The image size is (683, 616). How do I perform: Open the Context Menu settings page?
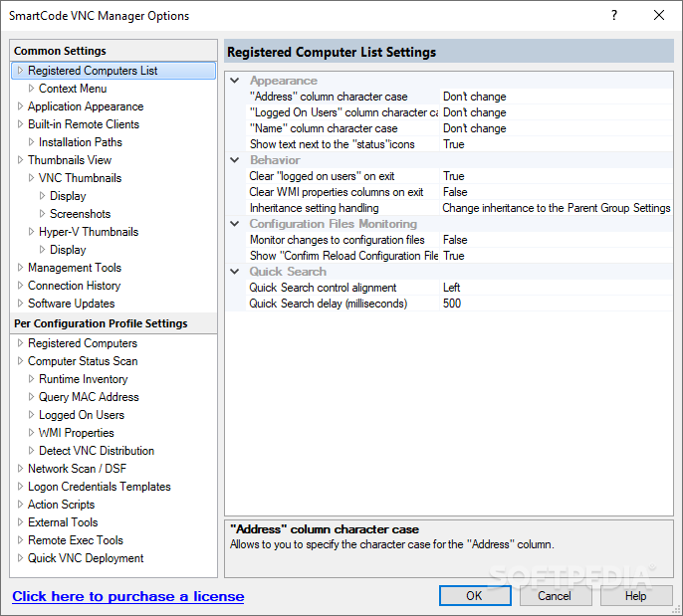[73, 89]
